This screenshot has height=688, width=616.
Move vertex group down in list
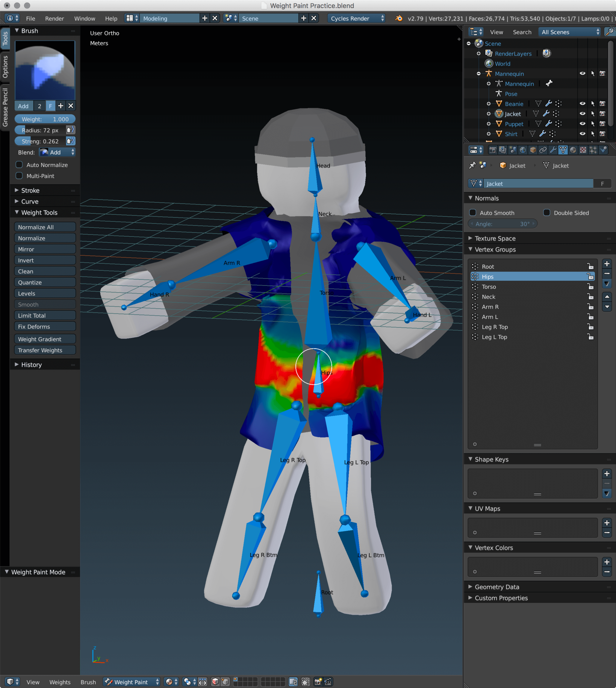tap(607, 307)
